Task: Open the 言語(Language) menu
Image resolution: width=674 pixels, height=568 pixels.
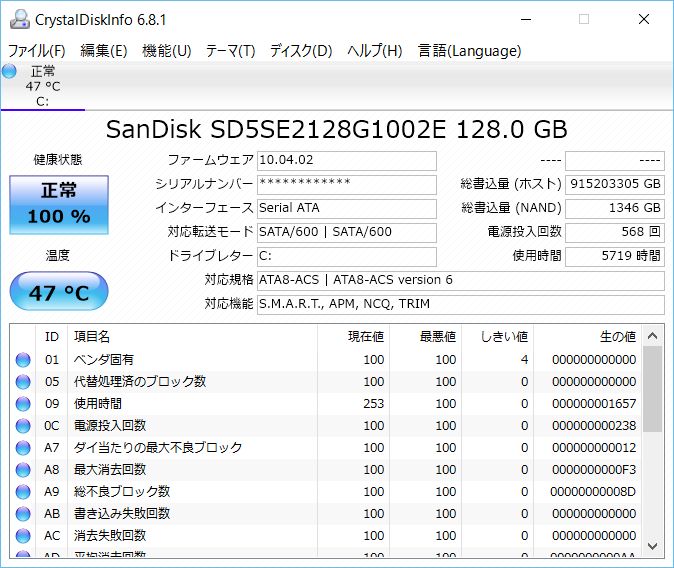Action: point(469,51)
